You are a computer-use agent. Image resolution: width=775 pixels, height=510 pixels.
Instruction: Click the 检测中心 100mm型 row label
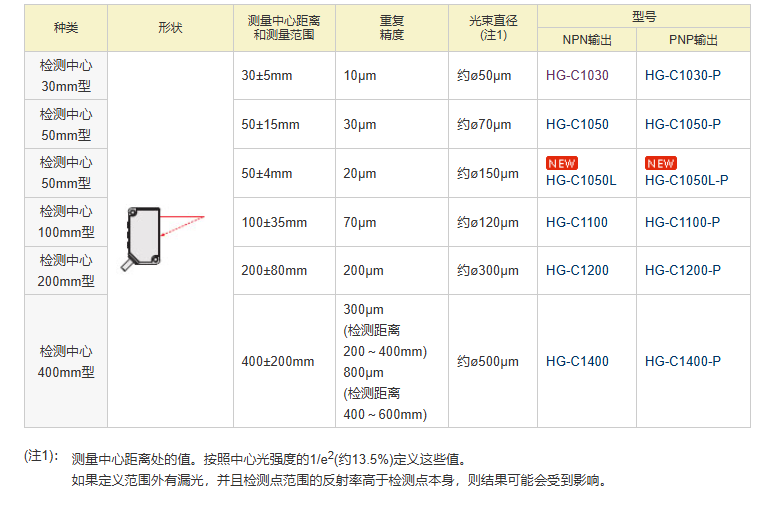coord(66,222)
